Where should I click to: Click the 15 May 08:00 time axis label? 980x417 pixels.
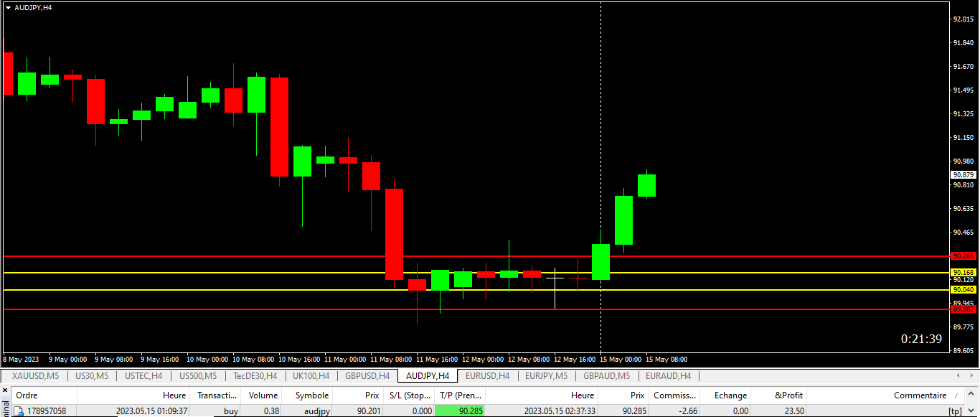point(666,359)
